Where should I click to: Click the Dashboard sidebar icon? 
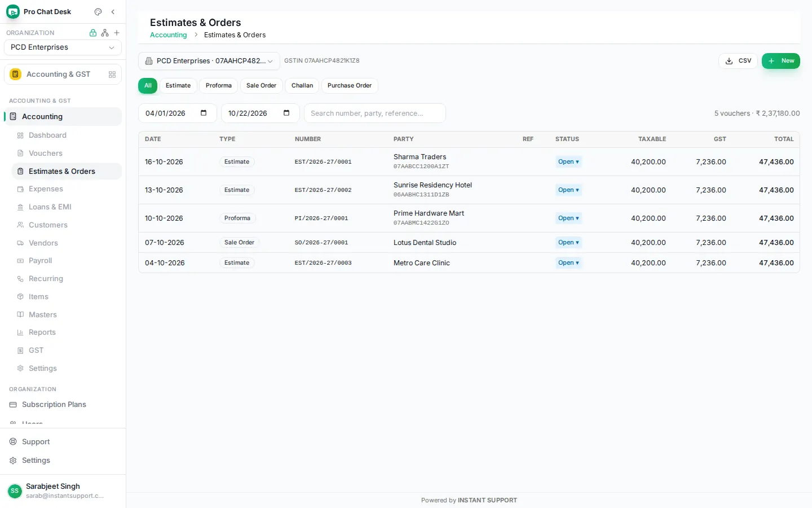20,135
